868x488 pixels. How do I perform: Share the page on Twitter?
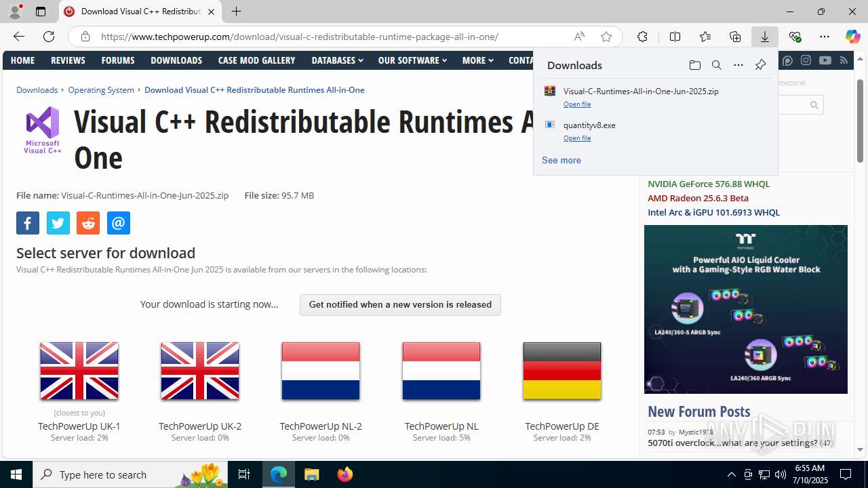(58, 223)
